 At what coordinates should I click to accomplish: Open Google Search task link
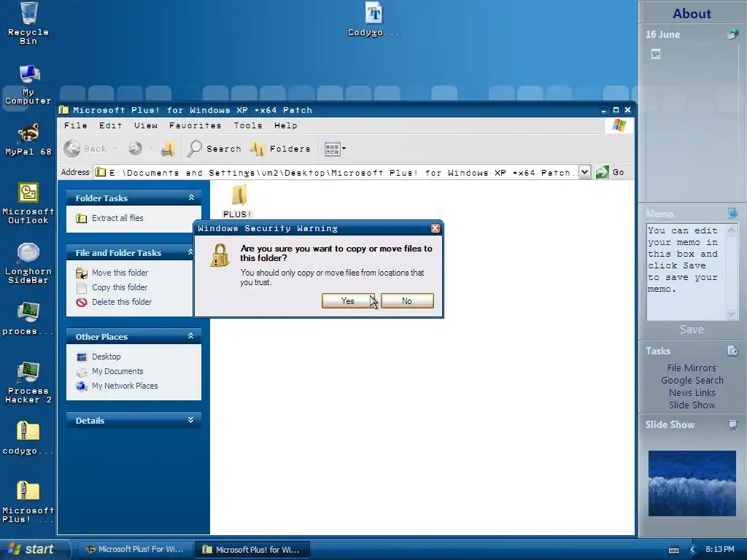tap(692, 380)
